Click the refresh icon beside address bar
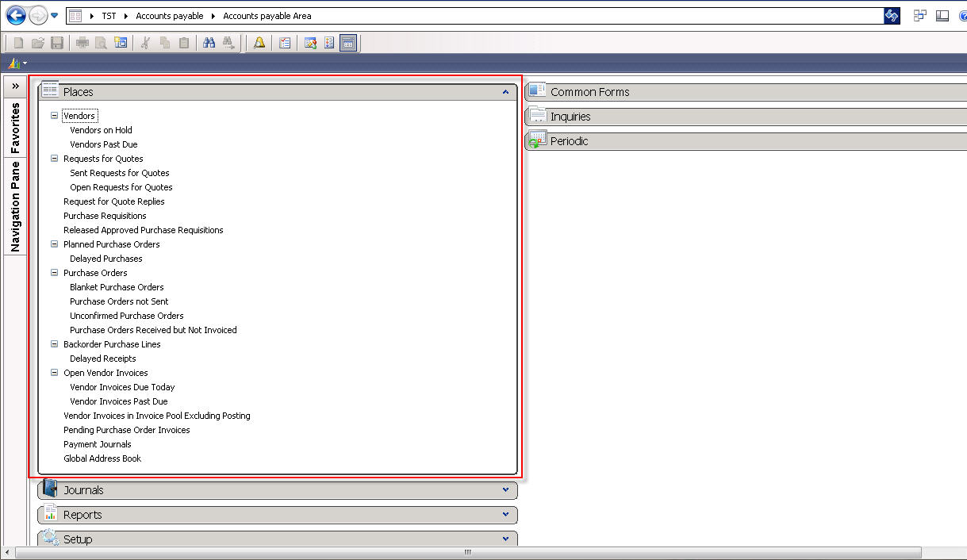The height and width of the screenshot is (560, 967). point(892,16)
